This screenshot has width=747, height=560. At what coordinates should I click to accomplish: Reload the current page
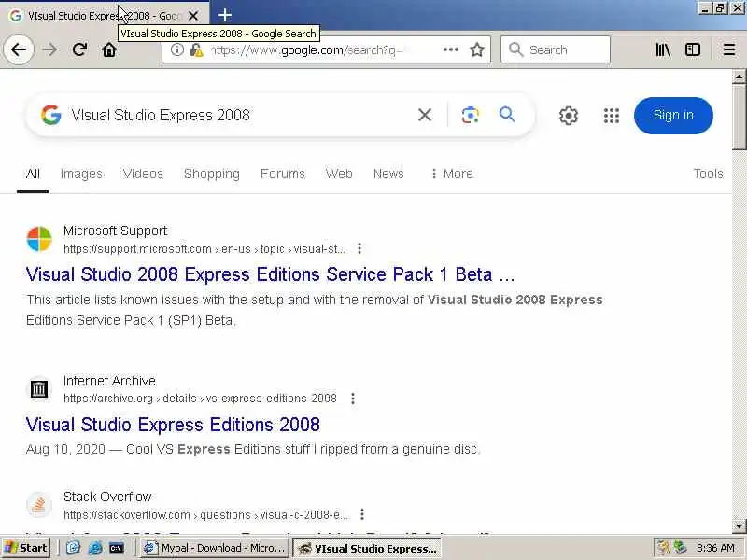click(79, 49)
